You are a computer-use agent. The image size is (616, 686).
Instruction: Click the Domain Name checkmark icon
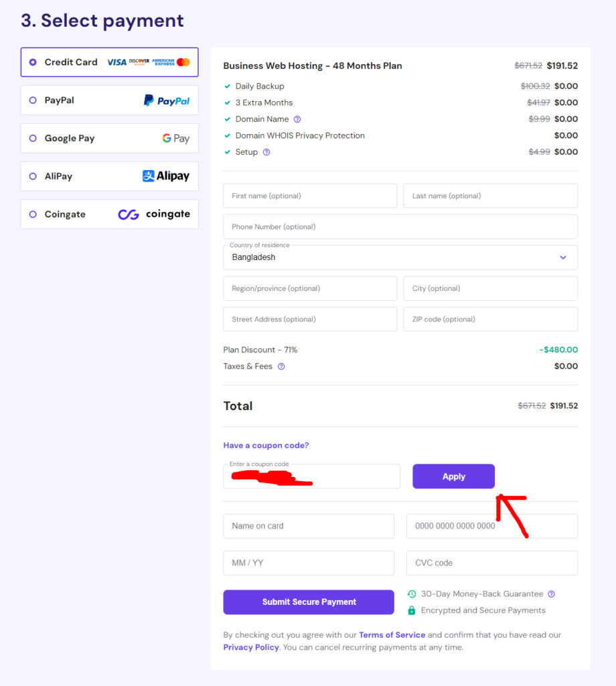coord(228,119)
